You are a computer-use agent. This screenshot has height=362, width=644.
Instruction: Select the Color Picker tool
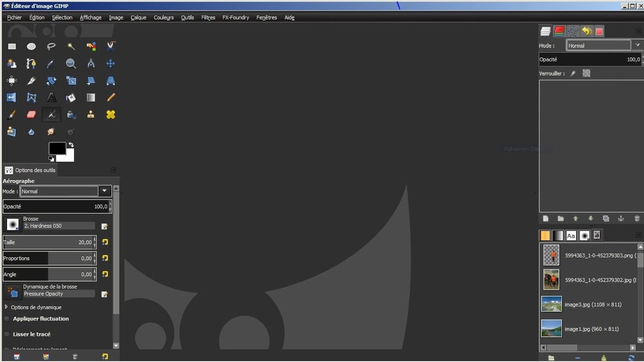[x=51, y=64]
